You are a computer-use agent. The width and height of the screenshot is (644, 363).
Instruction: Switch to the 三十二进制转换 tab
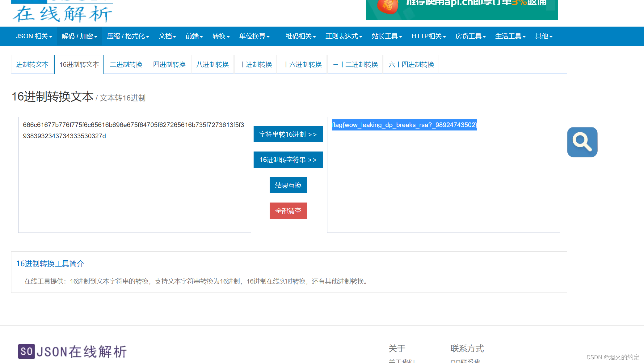(x=355, y=65)
